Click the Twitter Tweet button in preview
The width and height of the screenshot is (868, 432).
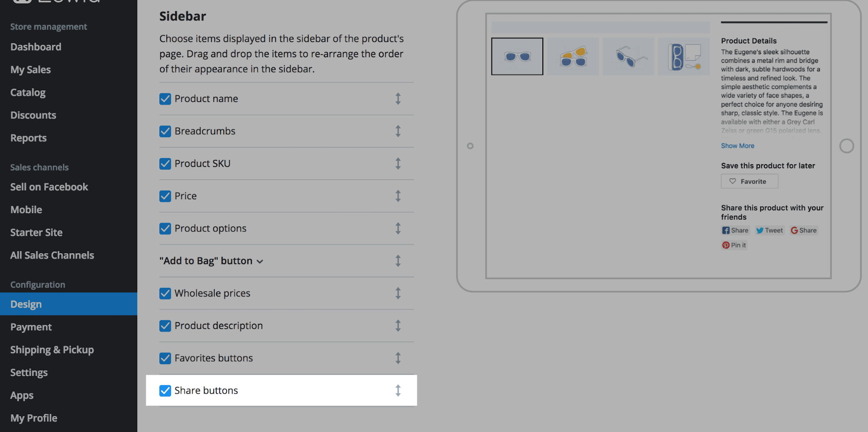click(x=769, y=231)
